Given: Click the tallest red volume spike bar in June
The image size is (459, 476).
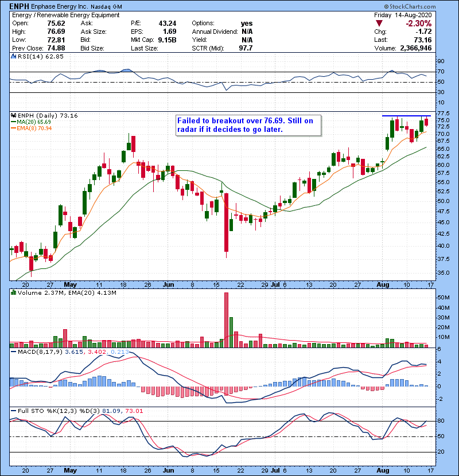Looking at the screenshot, I should 226,320.
